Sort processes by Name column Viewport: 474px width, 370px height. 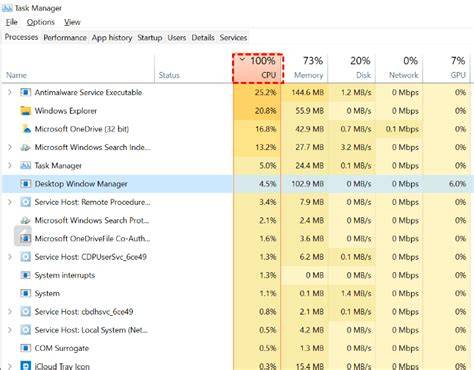78,68
